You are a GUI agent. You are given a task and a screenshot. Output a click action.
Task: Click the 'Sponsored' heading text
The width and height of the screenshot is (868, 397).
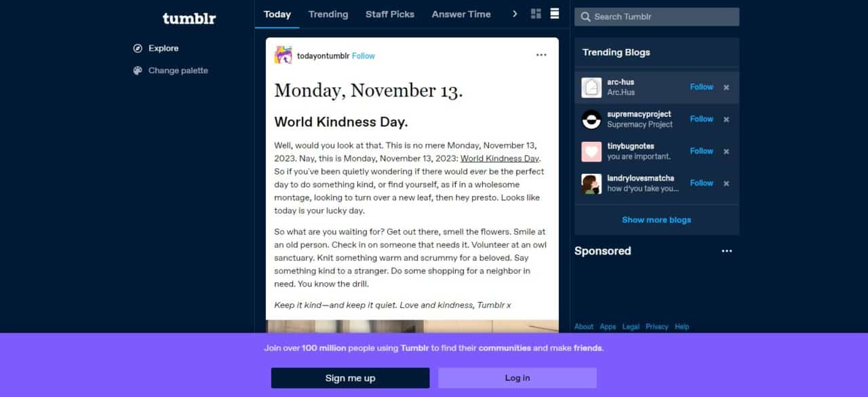pyautogui.click(x=602, y=251)
